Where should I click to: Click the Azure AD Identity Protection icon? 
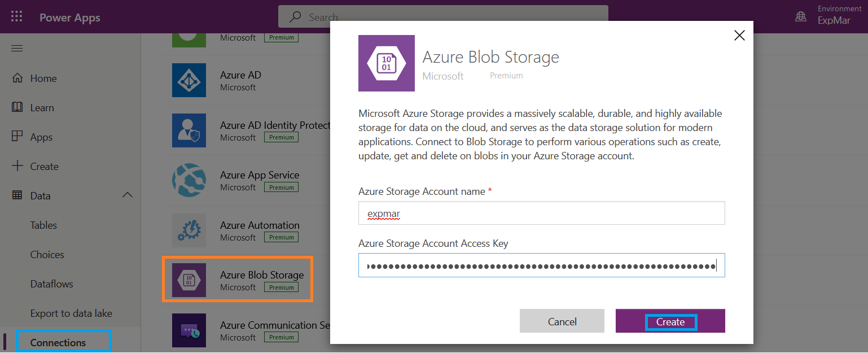pyautogui.click(x=189, y=130)
